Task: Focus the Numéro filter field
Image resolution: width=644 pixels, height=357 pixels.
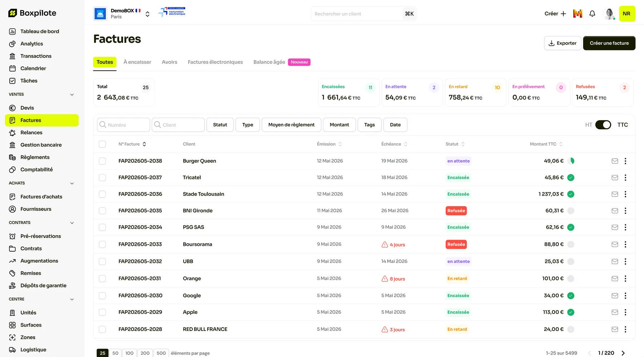Action: pyautogui.click(x=123, y=125)
